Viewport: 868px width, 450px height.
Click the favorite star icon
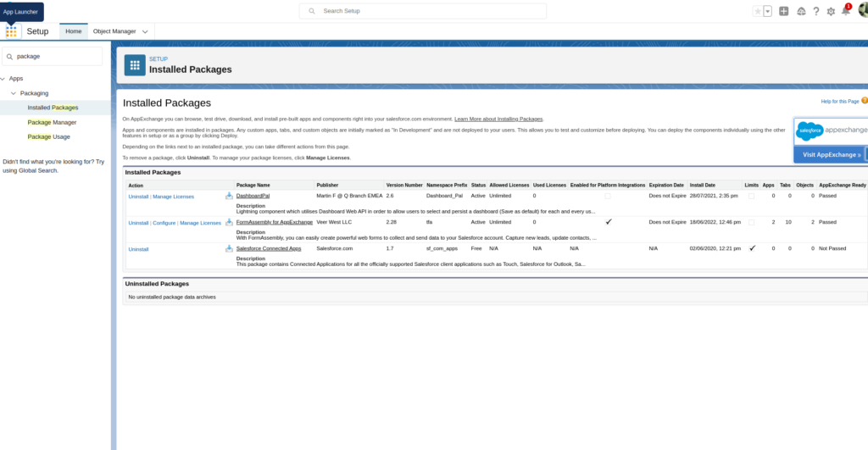click(757, 11)
